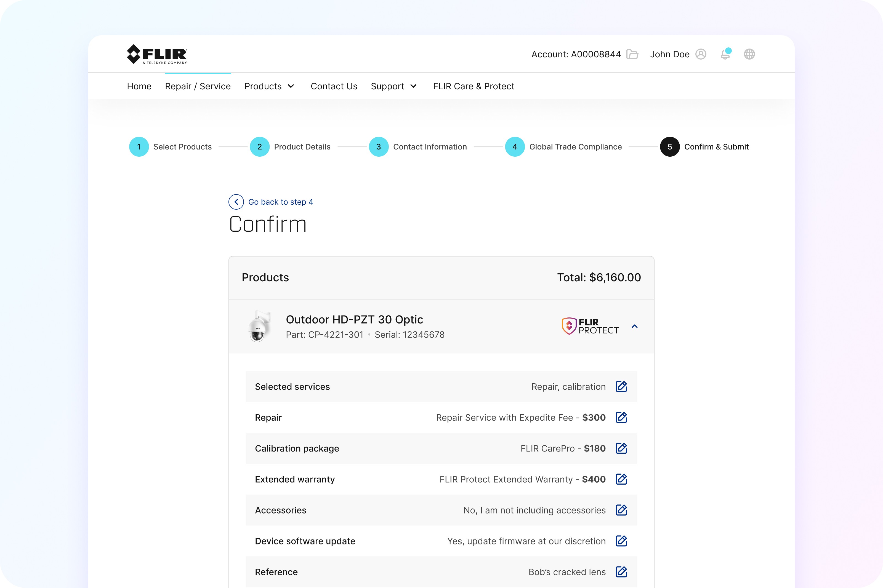This screenshot has width=883, height=588.
Task: Click the FLIR CarePro - $180 value
Action: point(563,448)
